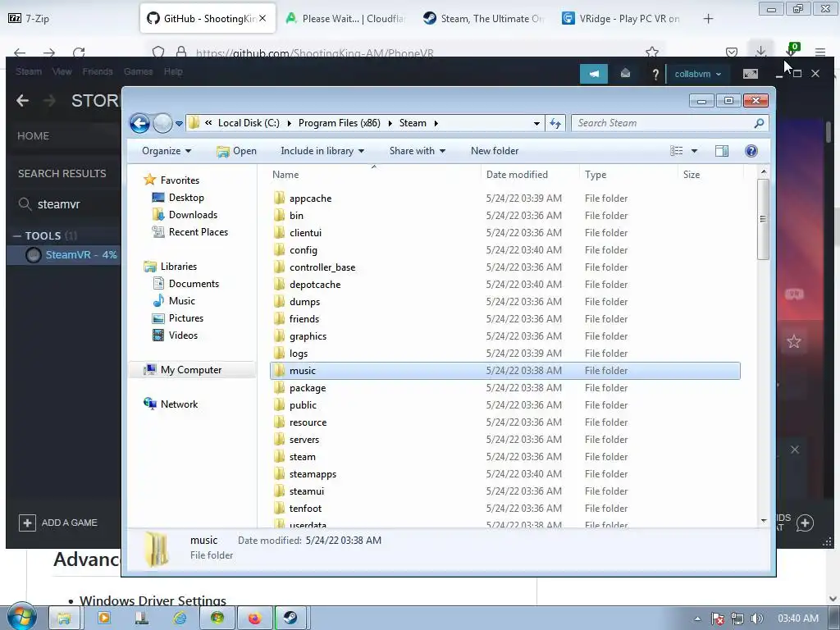Image resolution: width=840 pixels, height=630 pixels.
Task: Select the tenfoot folder icon
Action: tap(279, 508)
